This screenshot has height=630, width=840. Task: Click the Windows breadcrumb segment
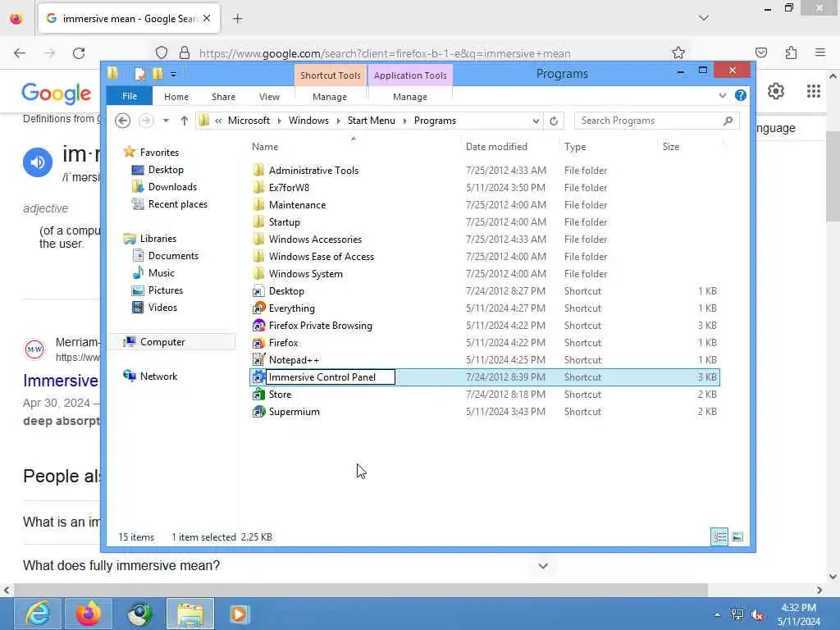pos(308,121)
